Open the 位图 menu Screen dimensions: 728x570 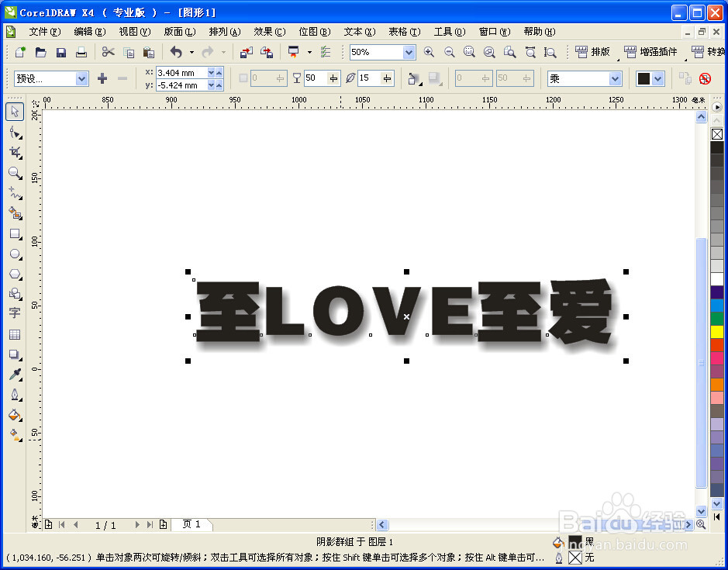(314, 32)
